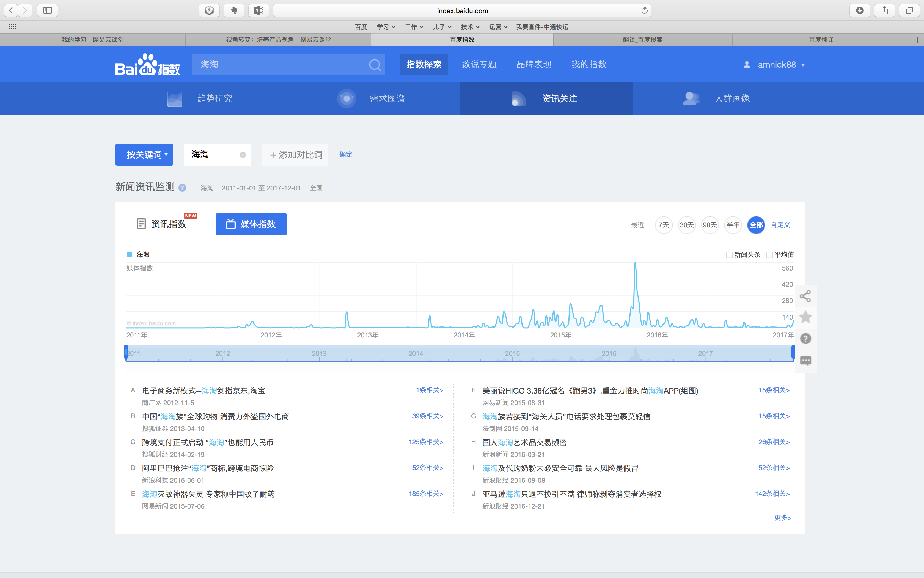Click the 确定 confirm link

[x=346, y=154]
